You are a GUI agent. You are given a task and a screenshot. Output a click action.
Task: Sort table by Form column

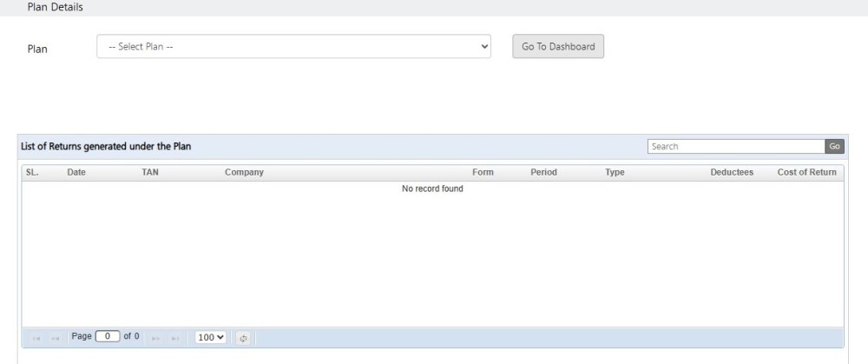click(483, 172)
